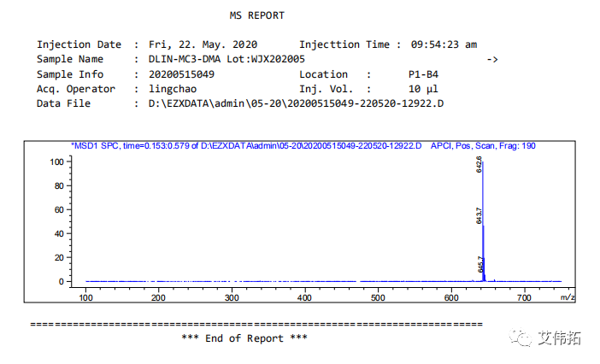This screenshot has width=600, height=364.
Task: Click the 645.7 peak label
Action: [x=480, y=265]
